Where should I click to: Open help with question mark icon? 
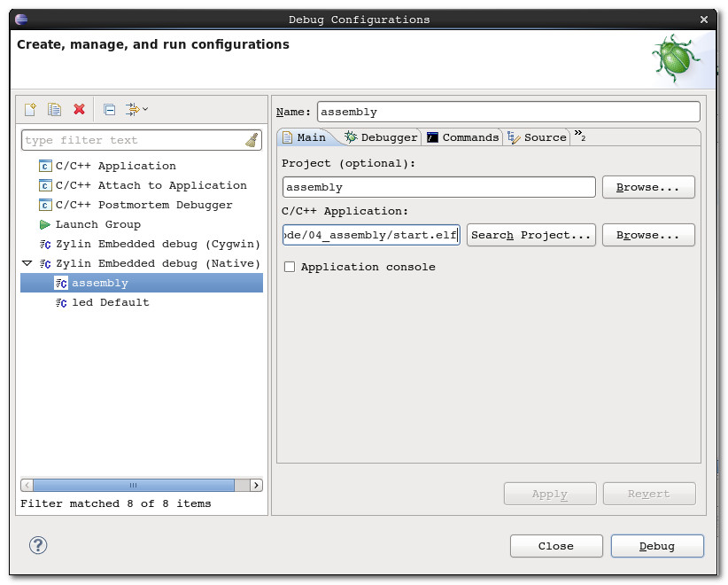click(x=38, y=545)
